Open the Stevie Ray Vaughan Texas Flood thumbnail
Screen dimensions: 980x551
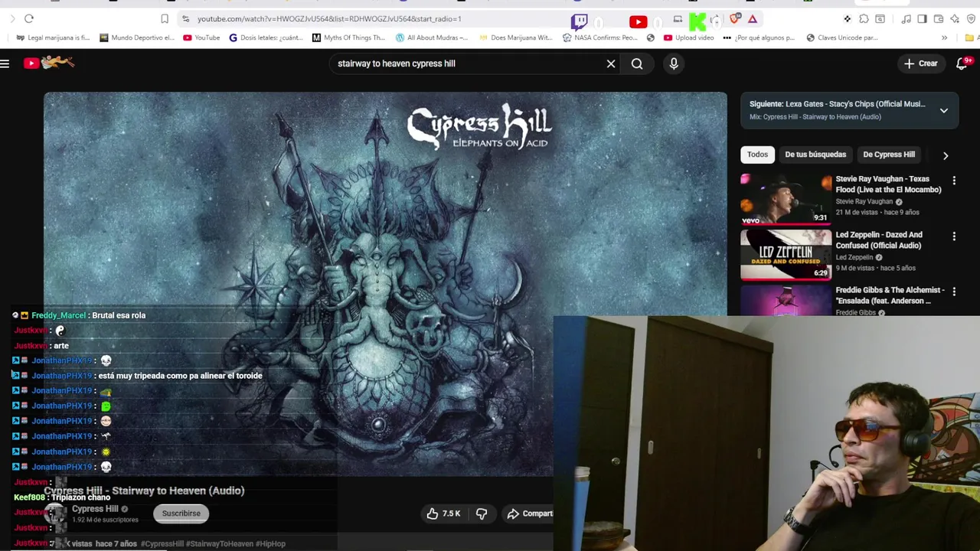tap(786, 199)
